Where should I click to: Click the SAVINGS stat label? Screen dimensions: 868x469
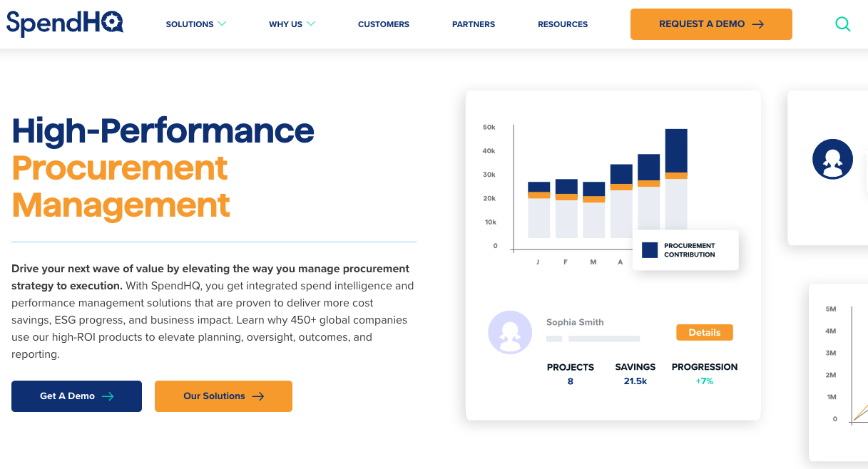tap(635, 367)
